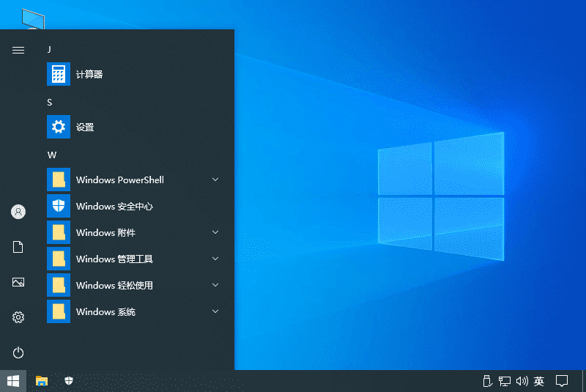Viewport: 586px width, 392px height.
Task: Open Windows 安全中心 shield app
Action: (114, 207)
